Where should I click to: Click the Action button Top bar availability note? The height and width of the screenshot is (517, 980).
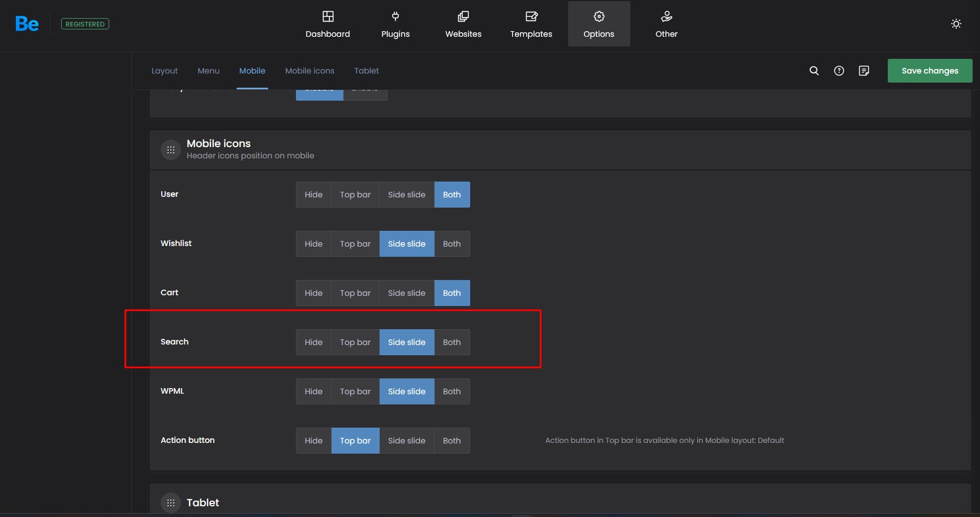click(665, 440)
